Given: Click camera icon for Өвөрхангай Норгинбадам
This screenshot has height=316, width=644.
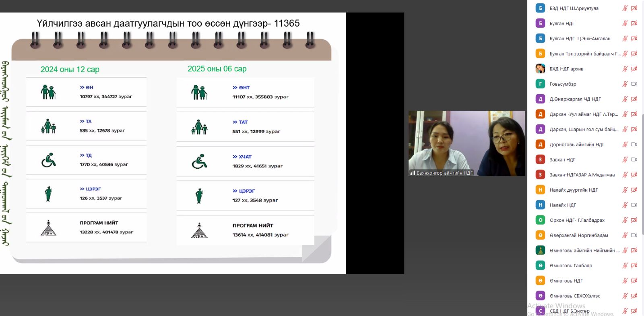Looking at the screenshot, I should (634, 235).
